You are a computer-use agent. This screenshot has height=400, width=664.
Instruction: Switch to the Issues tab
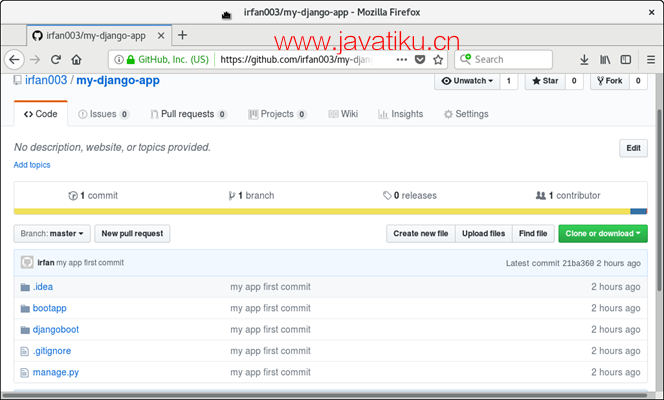pyautogui.click(x=104, y=114)
